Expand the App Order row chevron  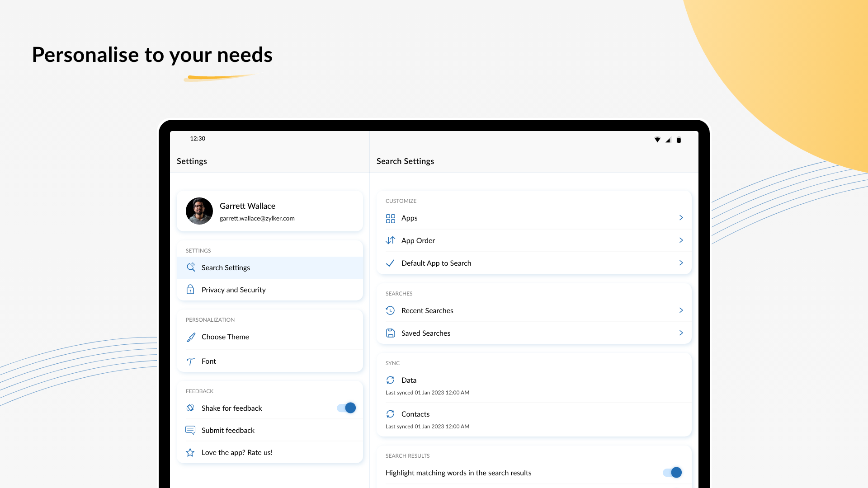[x=681, y=240]
